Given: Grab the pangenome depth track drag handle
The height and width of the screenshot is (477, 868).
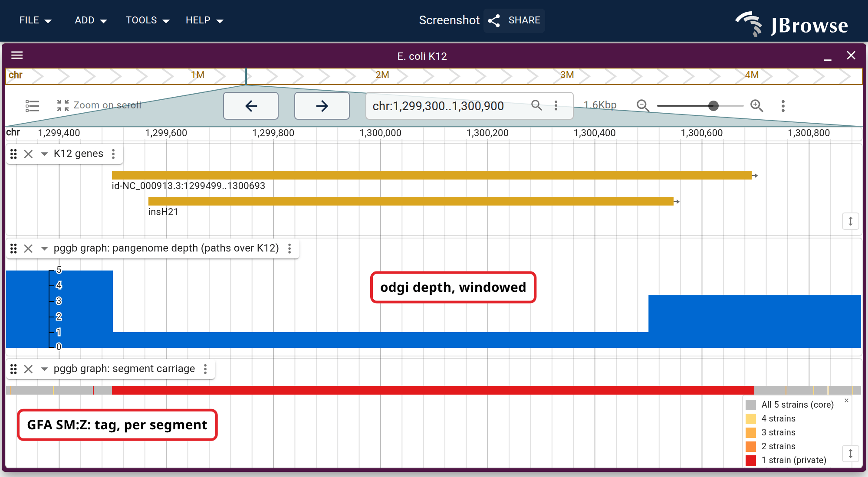Looking at the screenshot, I should pos(13,248).
